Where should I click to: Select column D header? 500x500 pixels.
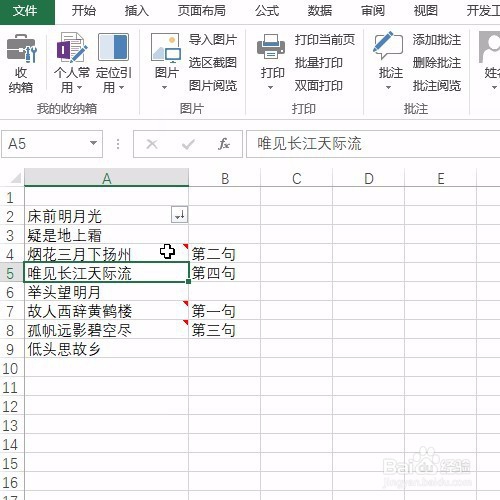pos(369,177)
